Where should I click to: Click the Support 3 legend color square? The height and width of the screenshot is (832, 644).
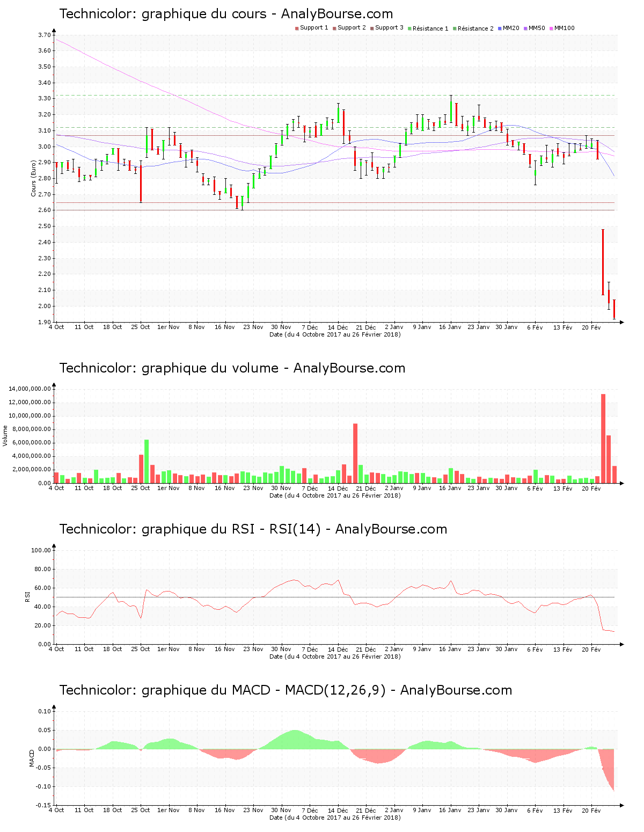(x=372, y=28)
